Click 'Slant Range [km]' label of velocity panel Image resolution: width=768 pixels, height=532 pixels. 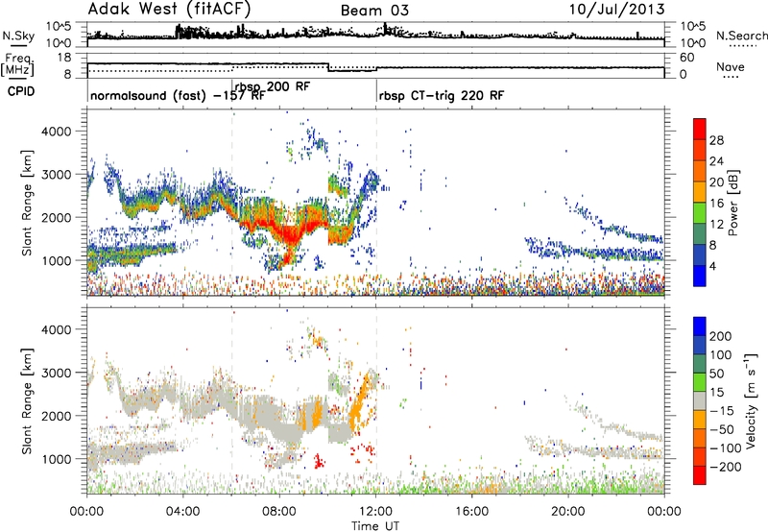pyautogui.click(x=27, y=401)
